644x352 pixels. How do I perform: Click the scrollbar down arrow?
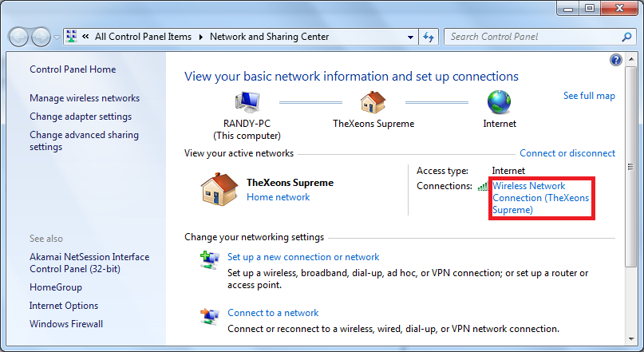click(631, 339)
